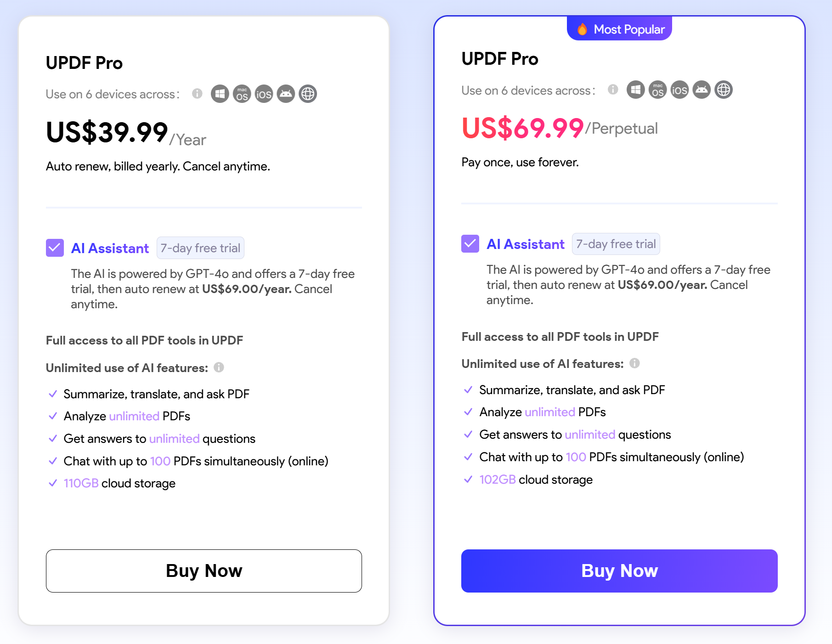This screenshot has width=832, height=644.
Task: Click the Android icon on the yearly plan card
Action: click(x=285, y=93)
